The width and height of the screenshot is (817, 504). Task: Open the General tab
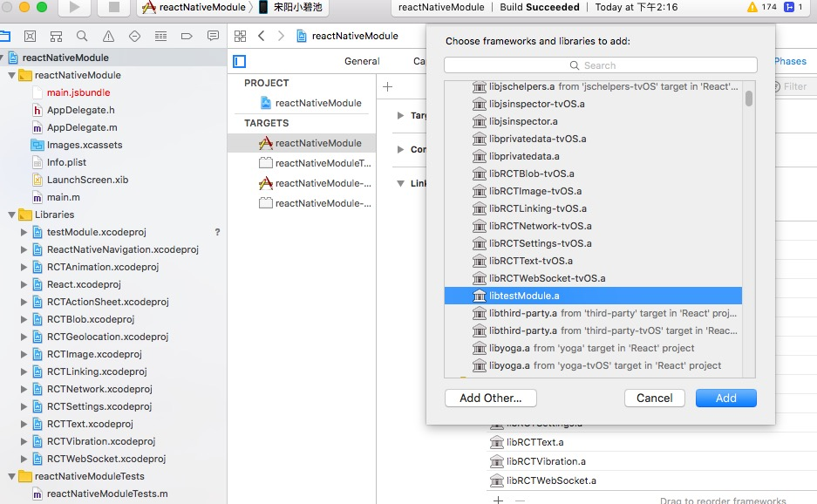coord(362,62)
